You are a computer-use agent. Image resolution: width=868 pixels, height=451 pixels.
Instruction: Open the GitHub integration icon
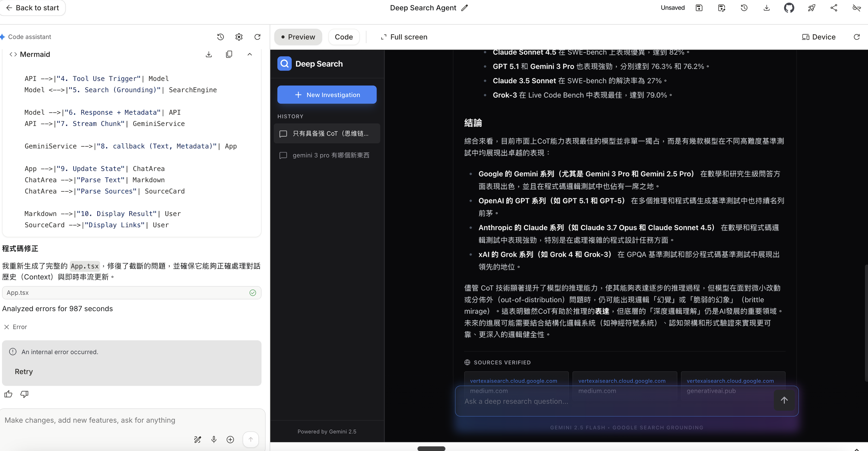pos(789,7)
